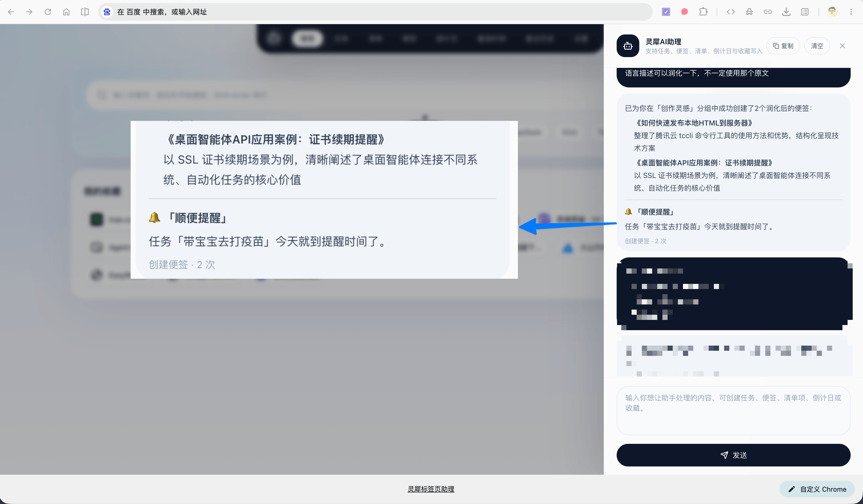Open the browser downloads icon
The image size is (863, 504).
tap(786, 12)
